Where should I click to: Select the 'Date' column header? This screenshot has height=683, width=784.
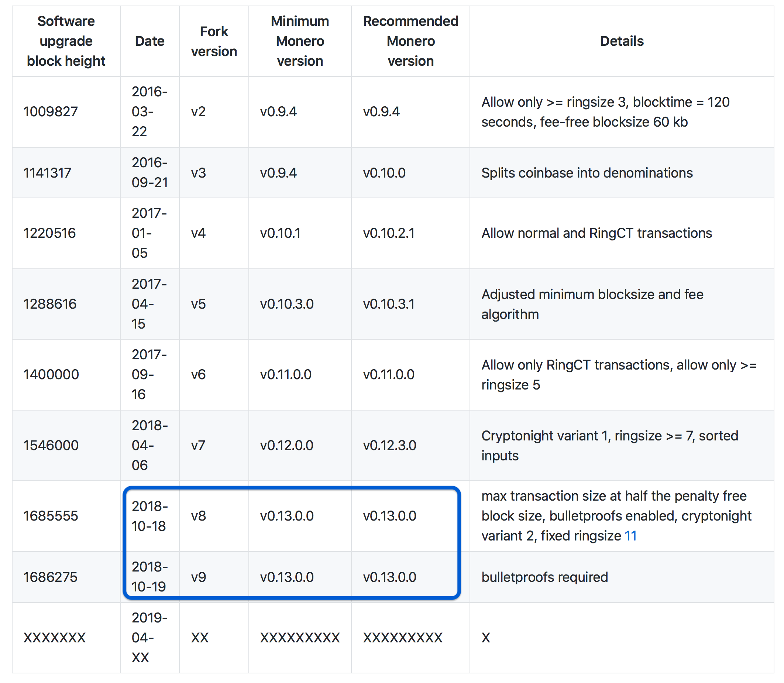150,41
